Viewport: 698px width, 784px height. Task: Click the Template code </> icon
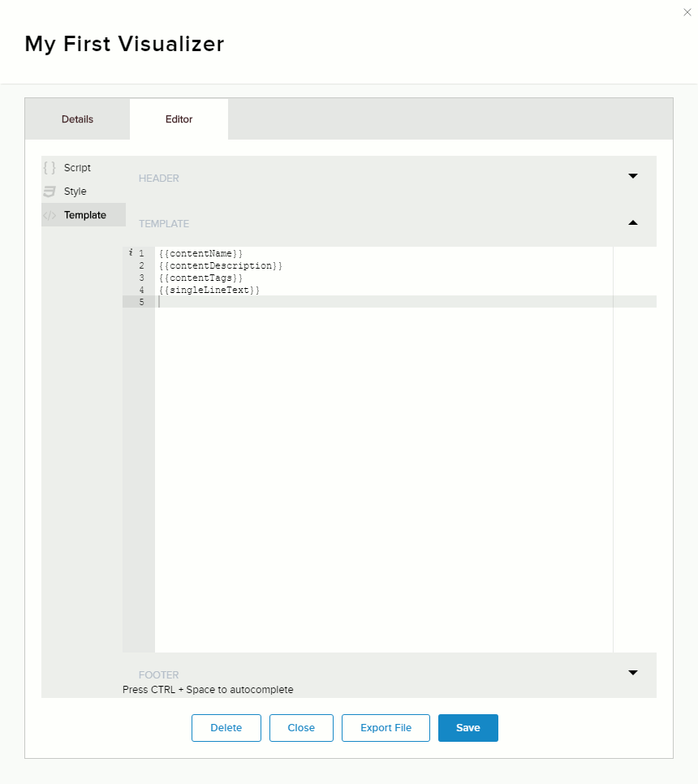pos(50,215)
